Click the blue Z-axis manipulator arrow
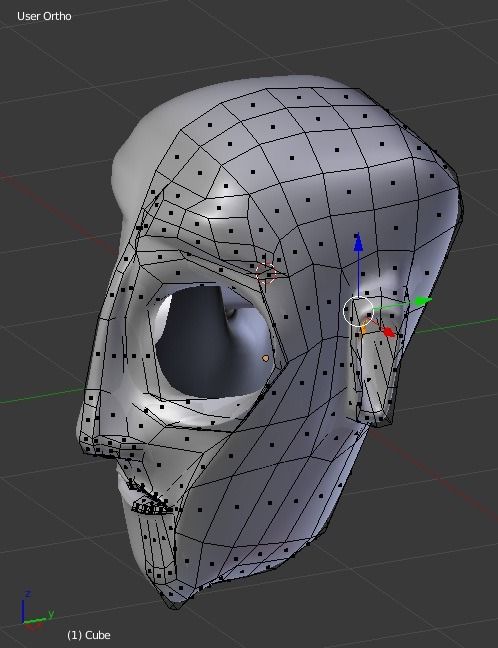498x648 pixels. coord(358,242)
